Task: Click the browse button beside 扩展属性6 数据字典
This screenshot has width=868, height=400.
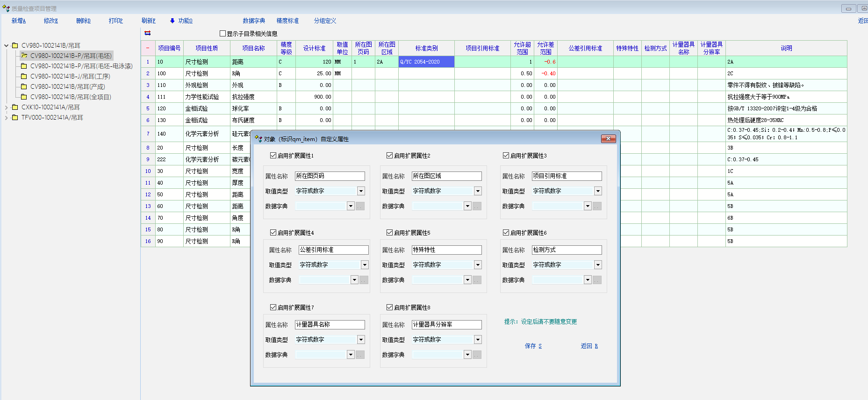Action: point(597,280)
